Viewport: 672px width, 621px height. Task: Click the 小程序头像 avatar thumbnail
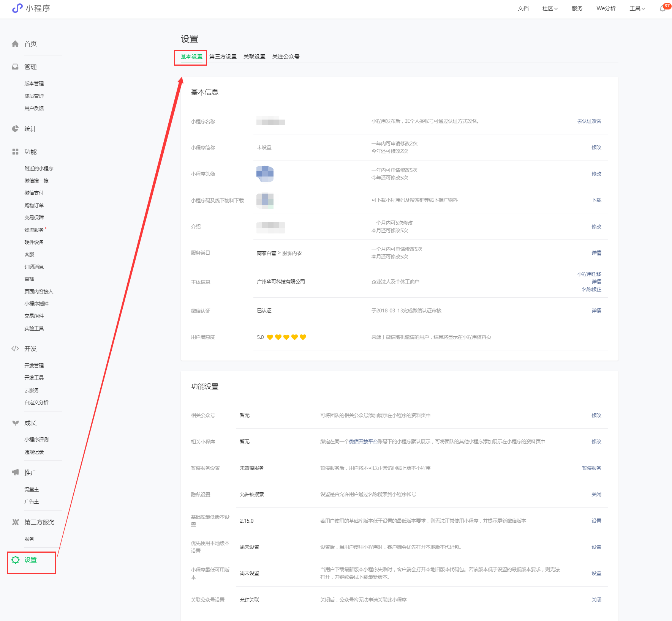(x=265, y=174)
